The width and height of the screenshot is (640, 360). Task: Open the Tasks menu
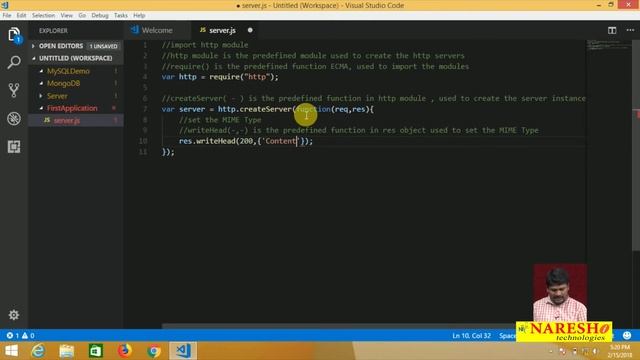click(x=121, y=16)
